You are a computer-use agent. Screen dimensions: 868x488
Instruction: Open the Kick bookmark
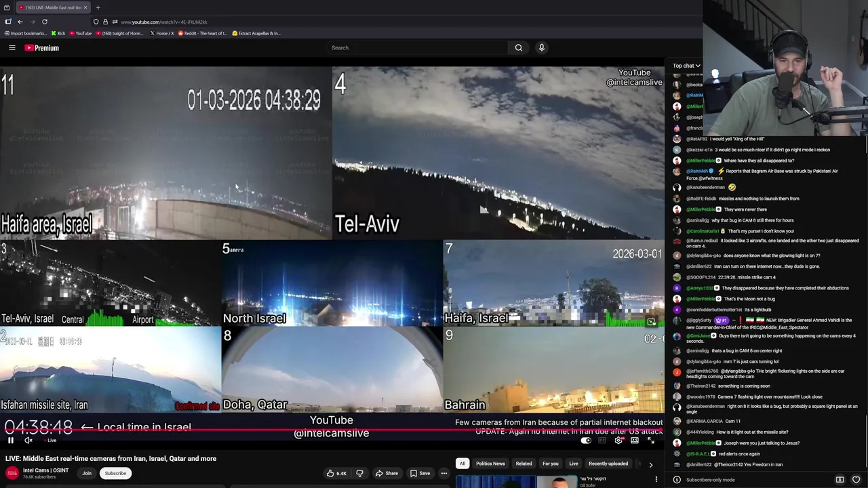coord(58,33)
